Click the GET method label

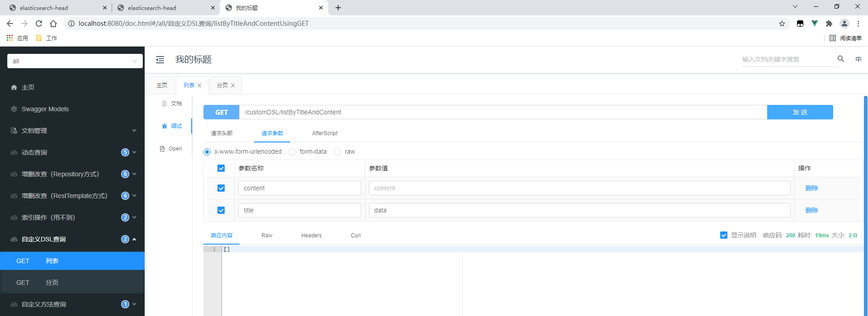[x=222, y=112]
